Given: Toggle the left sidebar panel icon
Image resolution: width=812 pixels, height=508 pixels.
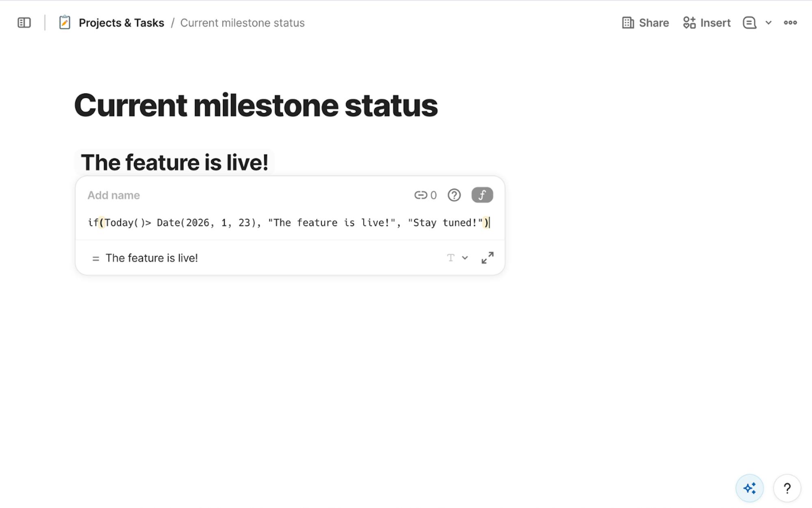Looking at the screenshot, I should tap(24, 23).
